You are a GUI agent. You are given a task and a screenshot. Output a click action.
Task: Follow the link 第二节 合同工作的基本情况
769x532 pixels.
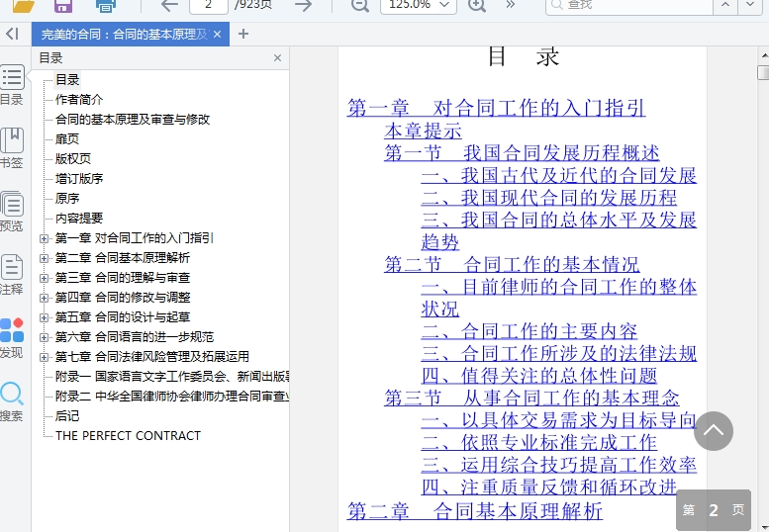pyautogui.click(x=512, y=264)
